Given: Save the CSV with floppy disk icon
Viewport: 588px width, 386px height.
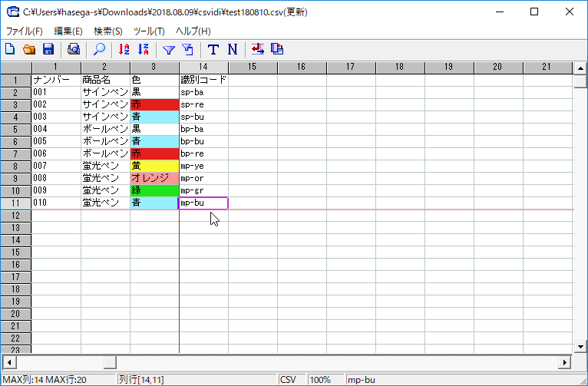Looking at the screenshot, I should pos(48,49).
